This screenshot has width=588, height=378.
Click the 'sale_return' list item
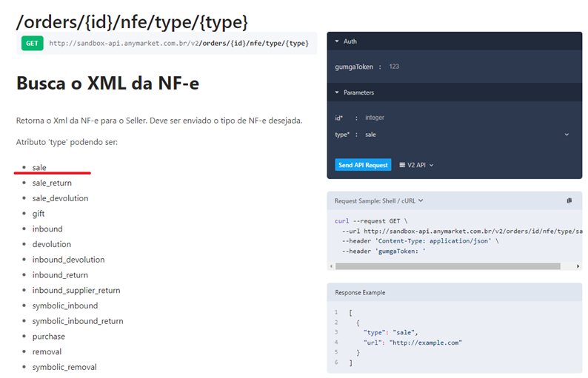click(x=52, y=183)
